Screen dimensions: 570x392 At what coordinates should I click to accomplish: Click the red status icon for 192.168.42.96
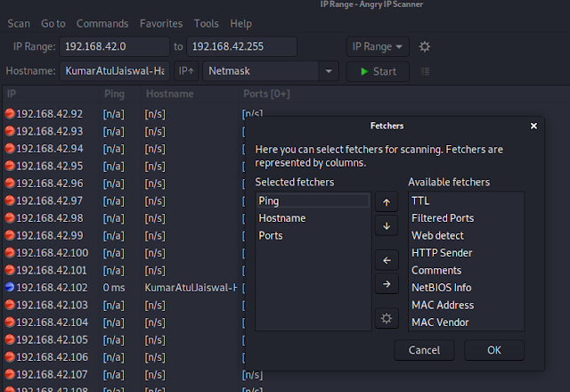10,183
